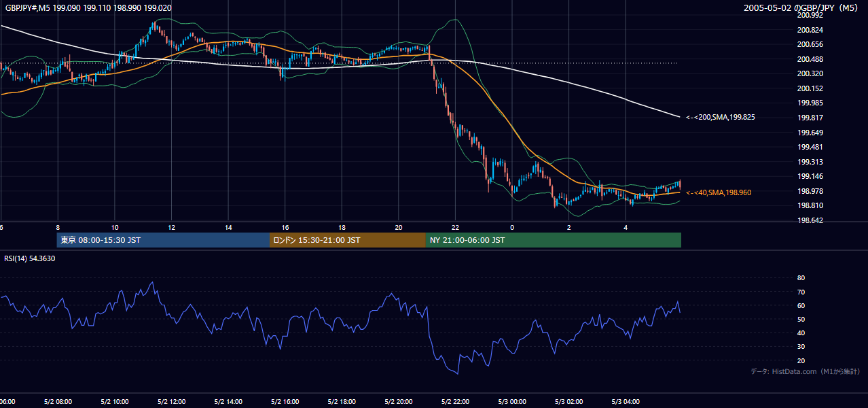The width and height of the screenshot is (868, 408).
Task: Click the NY 21:00-06:00 JST session bar
Action: pos(554,240)
